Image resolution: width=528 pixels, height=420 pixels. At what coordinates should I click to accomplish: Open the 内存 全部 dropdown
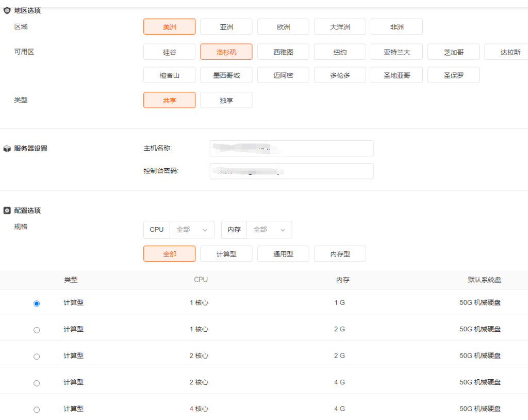click(269, 230)
